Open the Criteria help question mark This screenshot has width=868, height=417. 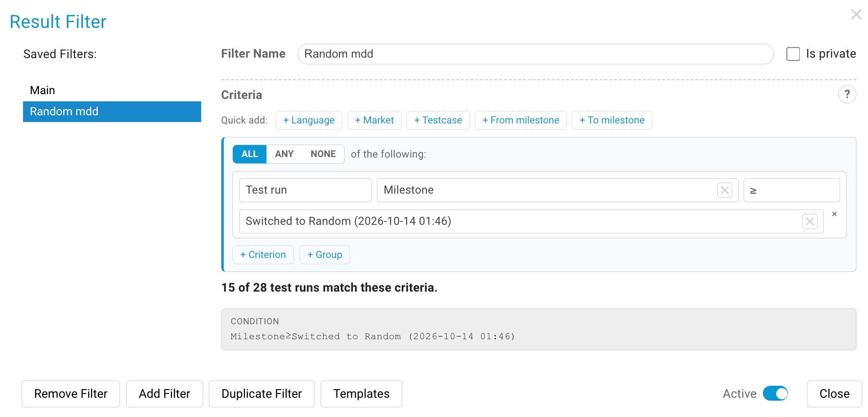coord(847,94)
